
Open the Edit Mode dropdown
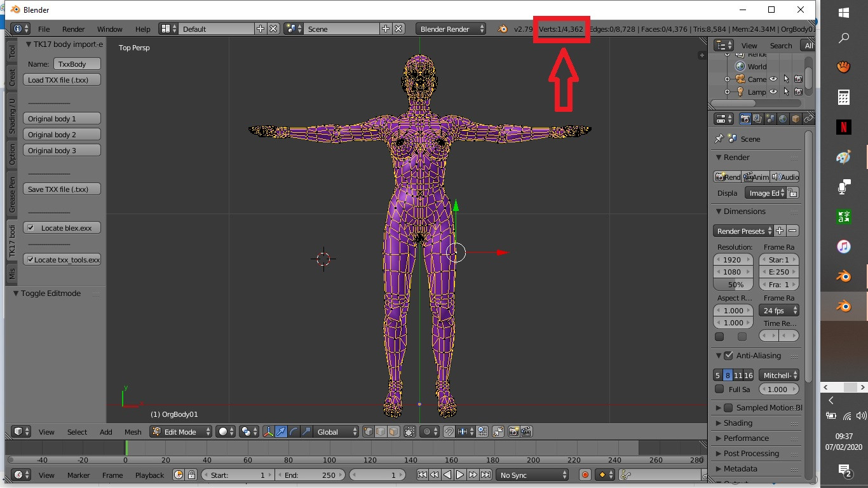[x=181, y=431]
